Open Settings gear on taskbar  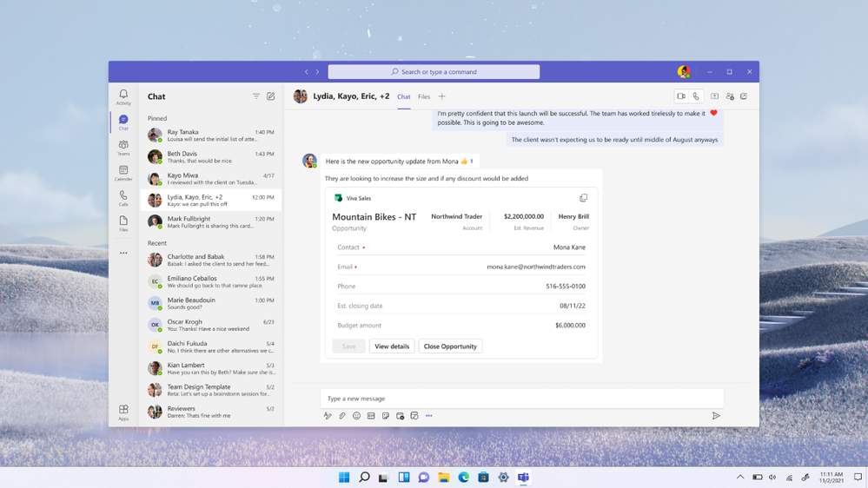tap(503, 477)
